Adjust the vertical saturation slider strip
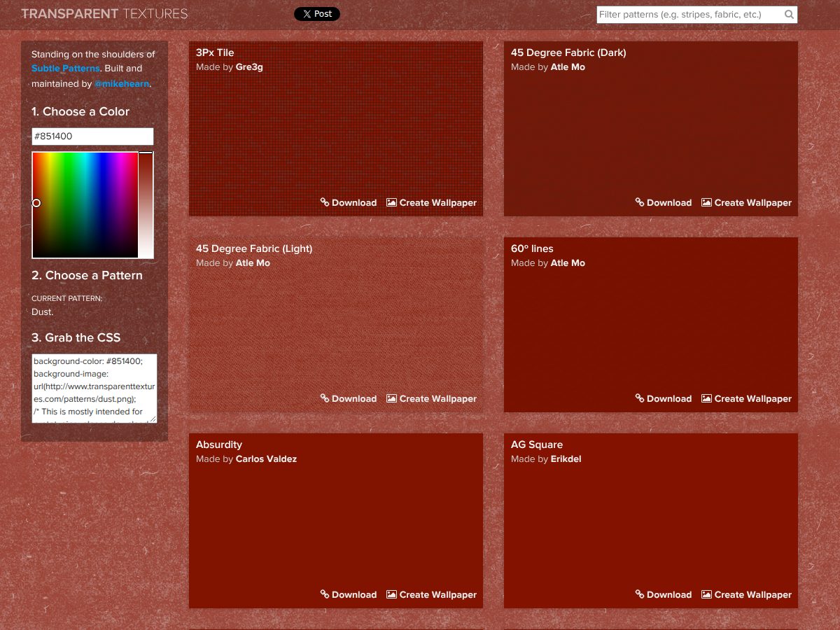 pos(146,205)
